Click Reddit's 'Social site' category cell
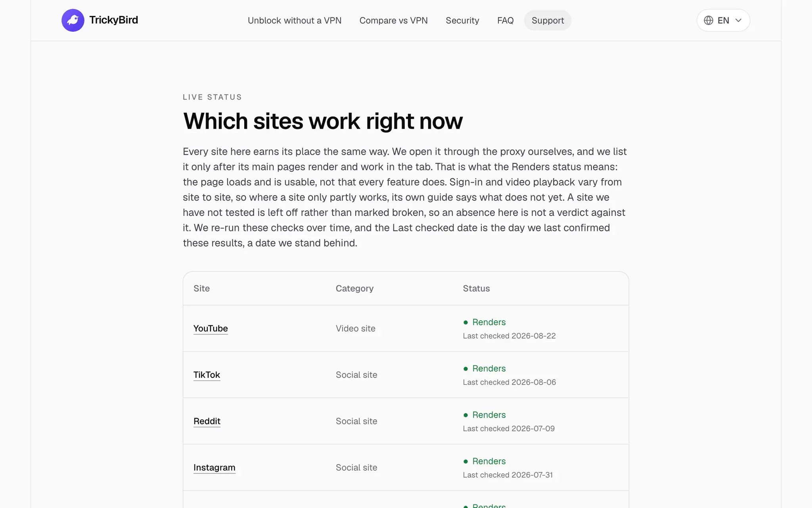This screenshot has width=812, height=508. tap(356, 421)
